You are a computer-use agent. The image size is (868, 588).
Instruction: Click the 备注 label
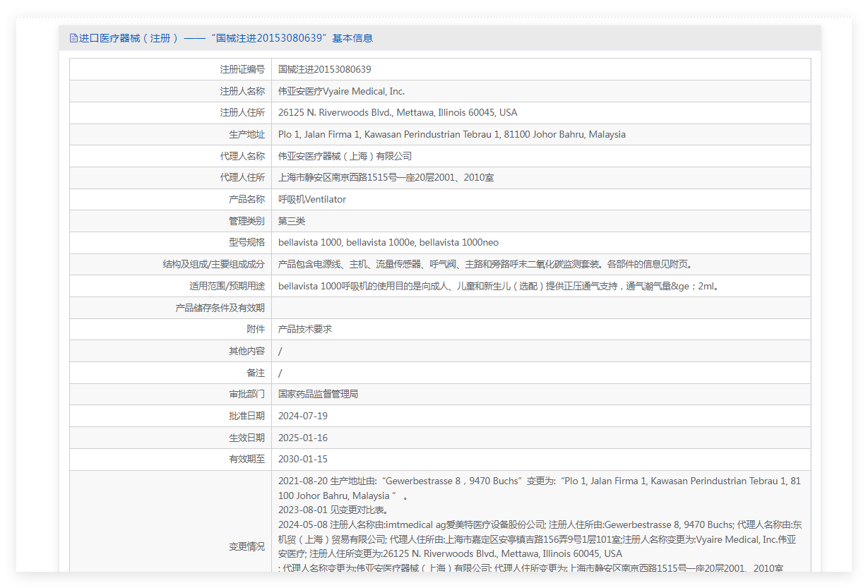pos(256,373)
